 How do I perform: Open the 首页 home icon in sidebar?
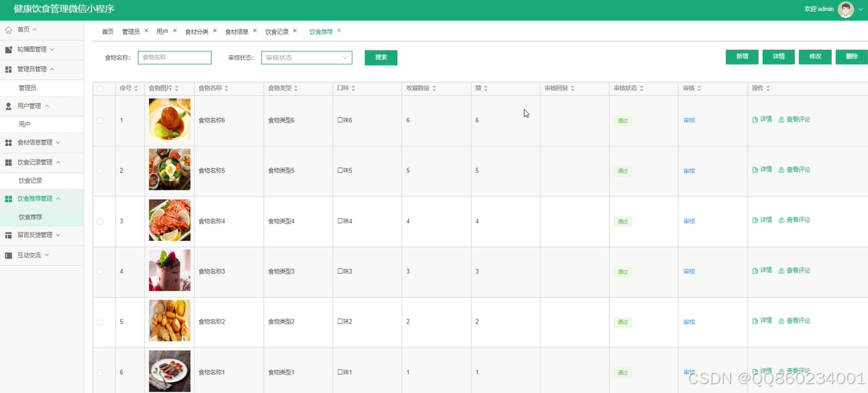coord(8,30)
